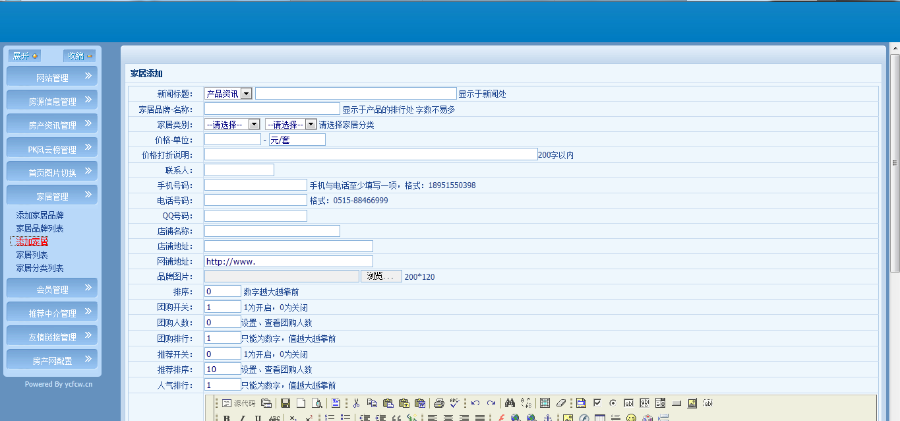Click the Paste from Word icon
This screenshot has height=421, width=900.
[420, 403]
